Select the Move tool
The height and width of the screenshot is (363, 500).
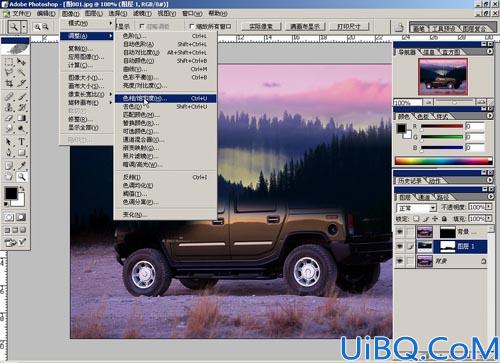(x=21, y=62)
